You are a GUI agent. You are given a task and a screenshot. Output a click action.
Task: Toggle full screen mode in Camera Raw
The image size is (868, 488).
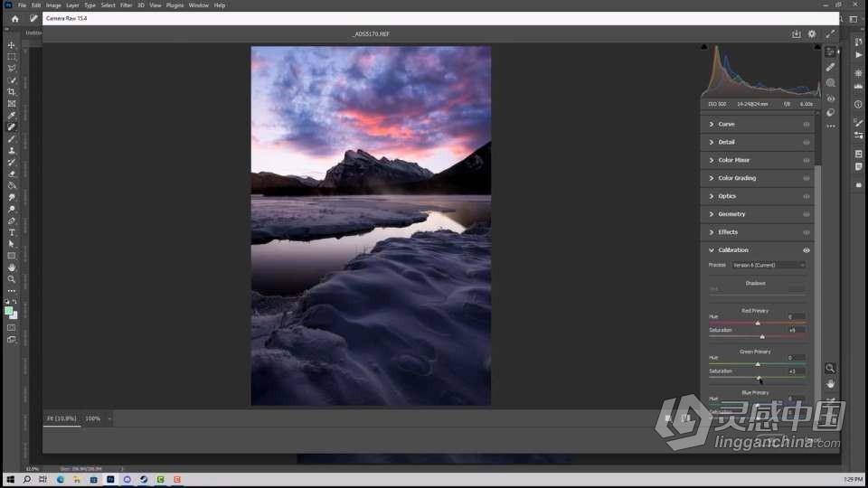click(830, 34)
